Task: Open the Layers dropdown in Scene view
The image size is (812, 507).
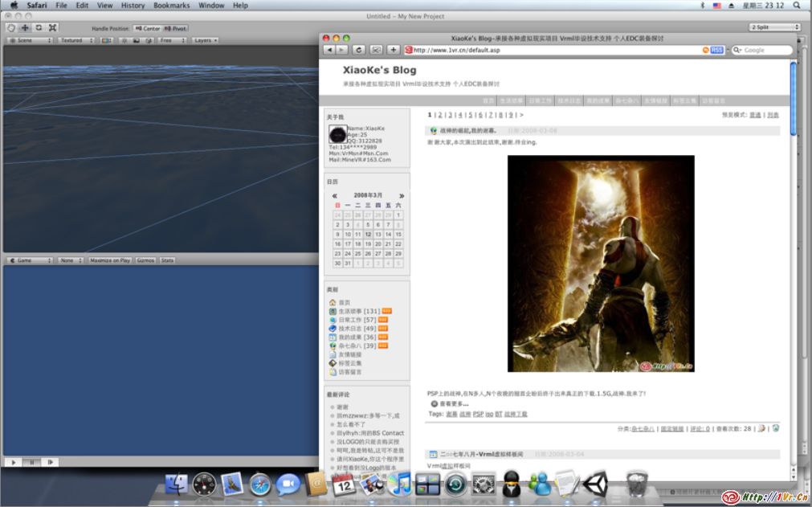Action: point(205,40)
